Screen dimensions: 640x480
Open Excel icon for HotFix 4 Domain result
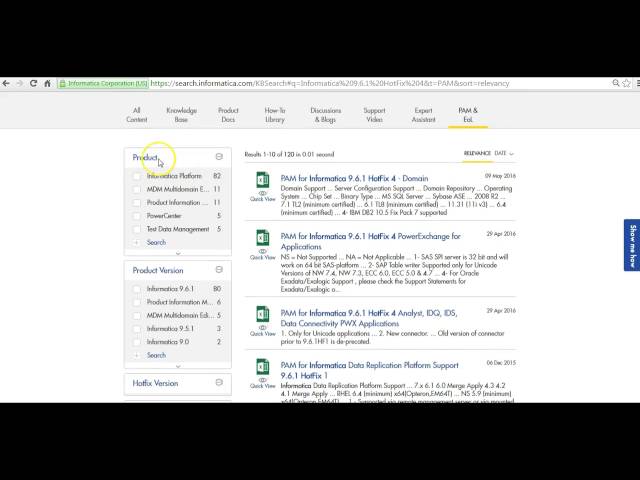tap(262, 180)
